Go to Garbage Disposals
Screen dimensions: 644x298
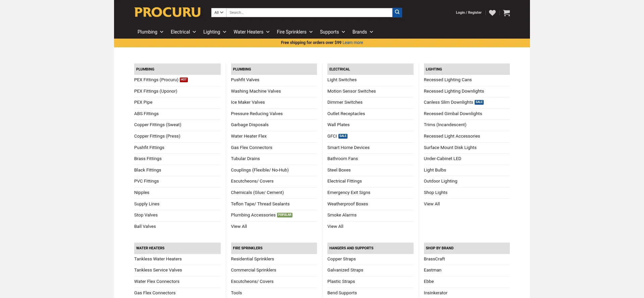(x=250, y=125)
